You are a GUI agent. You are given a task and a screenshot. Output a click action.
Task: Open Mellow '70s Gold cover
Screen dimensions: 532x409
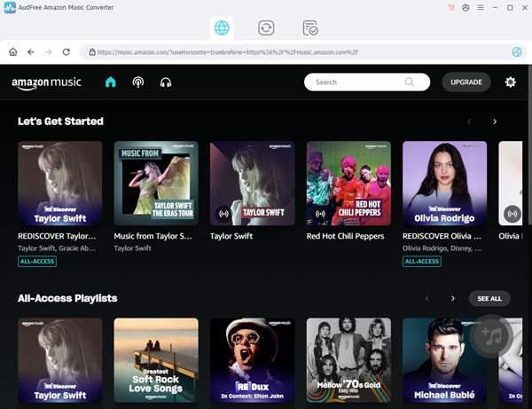[348, 360]
